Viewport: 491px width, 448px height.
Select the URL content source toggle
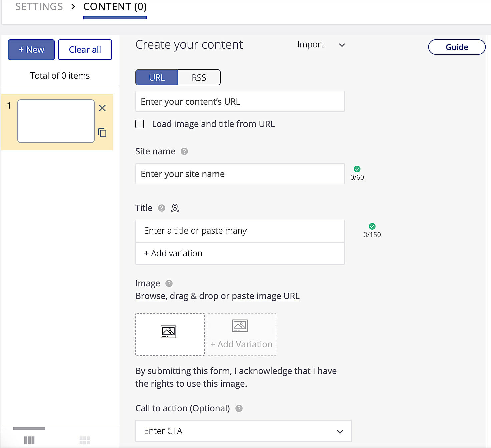(x=157, y=77)
